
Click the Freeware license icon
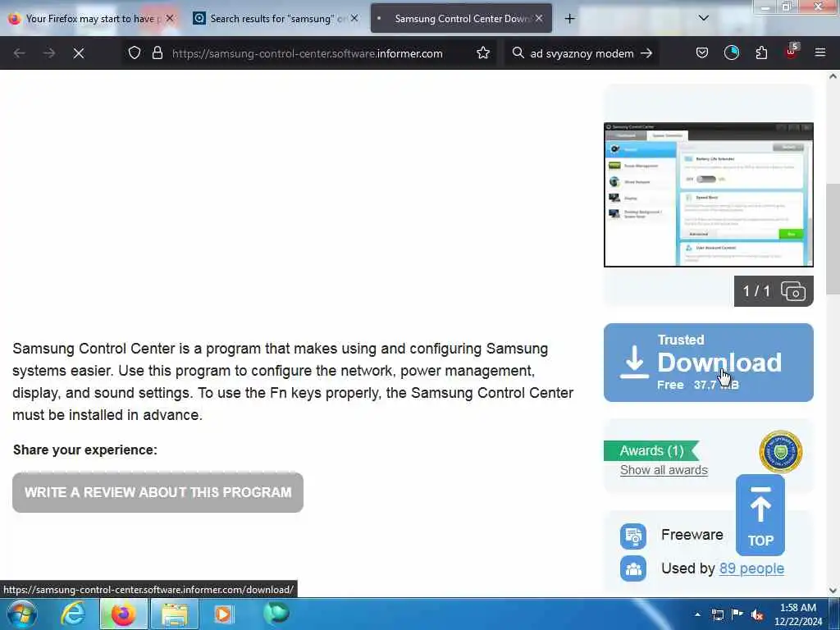633,536
